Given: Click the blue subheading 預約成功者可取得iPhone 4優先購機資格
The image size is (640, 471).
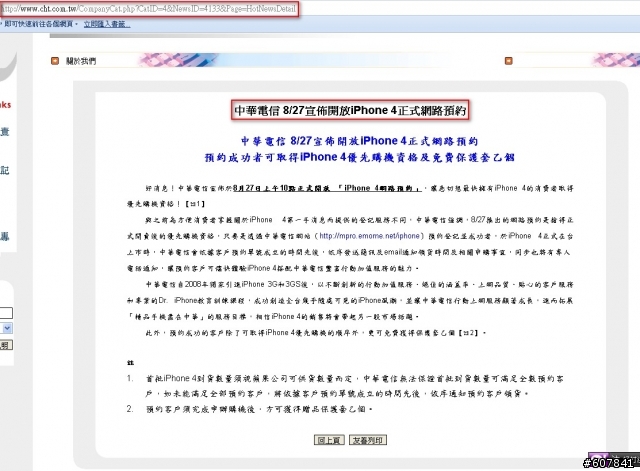Looking at the screenshot, I should point(359,158).
